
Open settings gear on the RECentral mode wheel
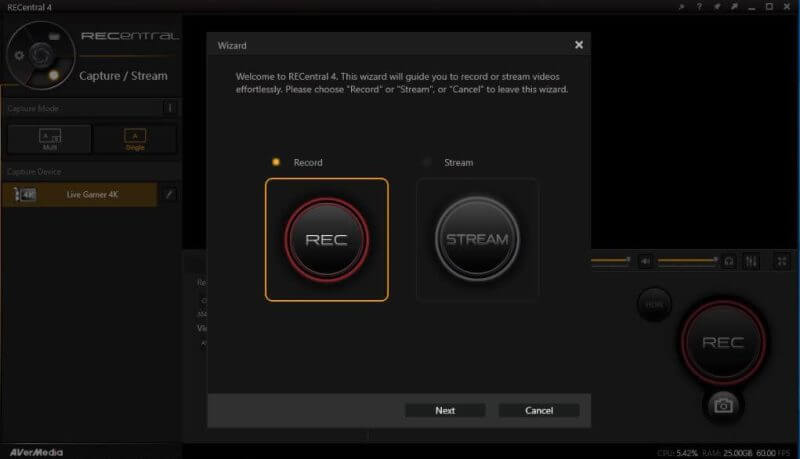tap(19, 56)
